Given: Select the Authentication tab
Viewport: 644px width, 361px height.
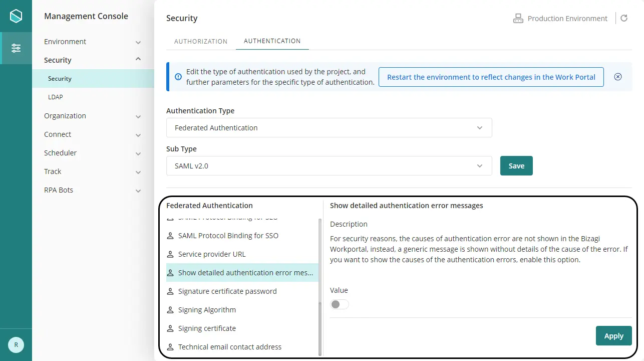Looking at the screenshot, I should click(x=272, y=41).
